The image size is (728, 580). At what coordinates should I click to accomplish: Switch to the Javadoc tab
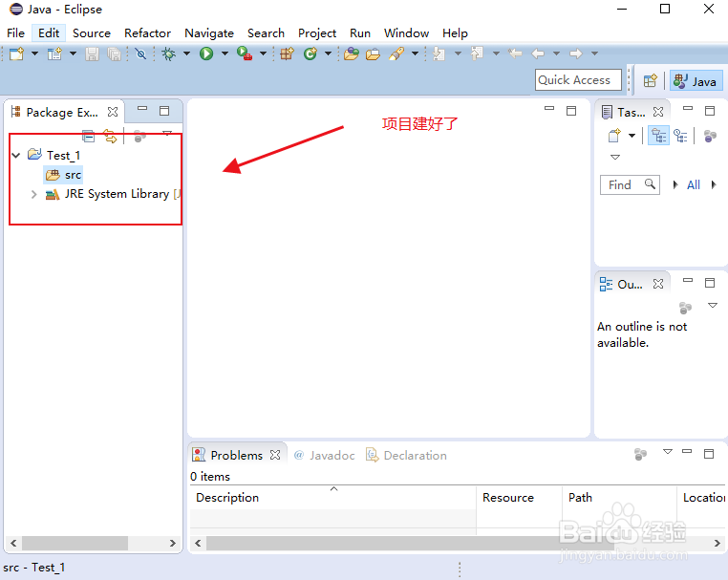tap(325, 455)
